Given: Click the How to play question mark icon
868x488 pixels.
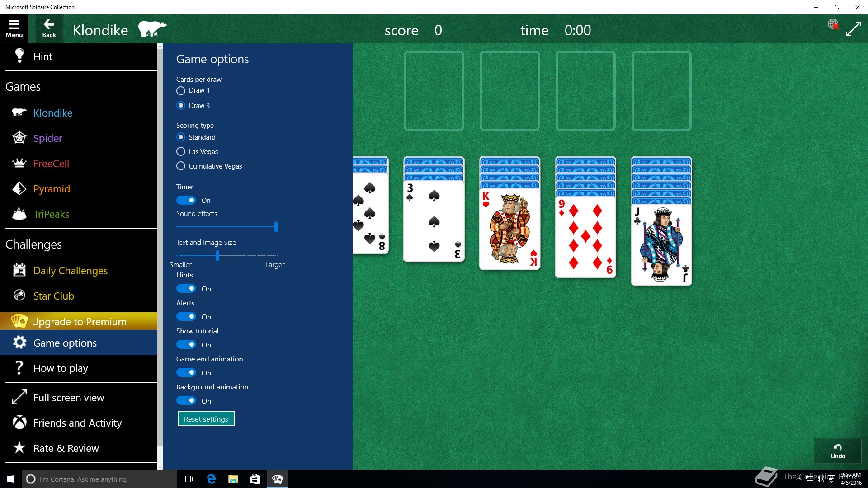Looking at the screenshot, I should (19, 368).
